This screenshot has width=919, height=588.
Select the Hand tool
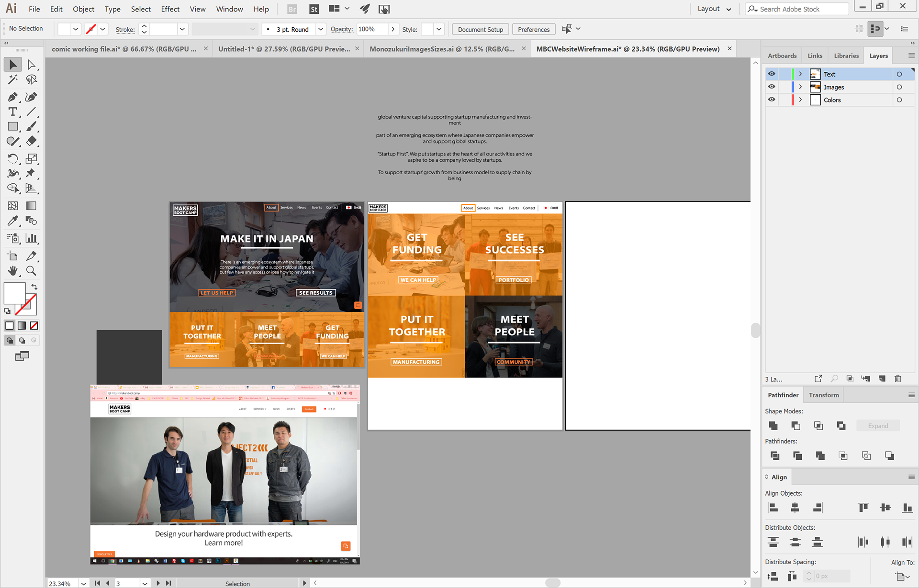(13, 271)
